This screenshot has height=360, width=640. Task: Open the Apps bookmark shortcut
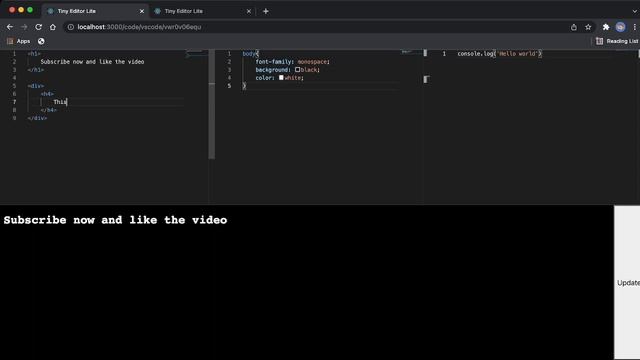tap(19, 41)
